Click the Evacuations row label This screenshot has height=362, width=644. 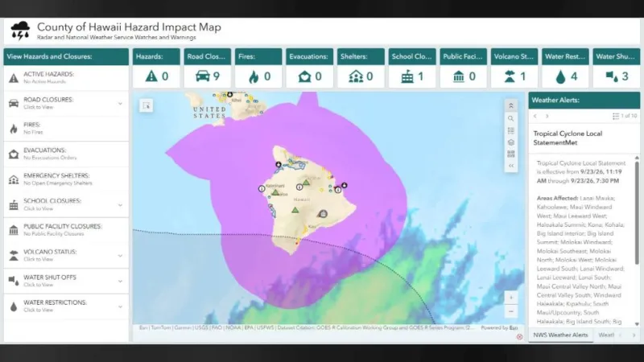click(x=45, y=150)
